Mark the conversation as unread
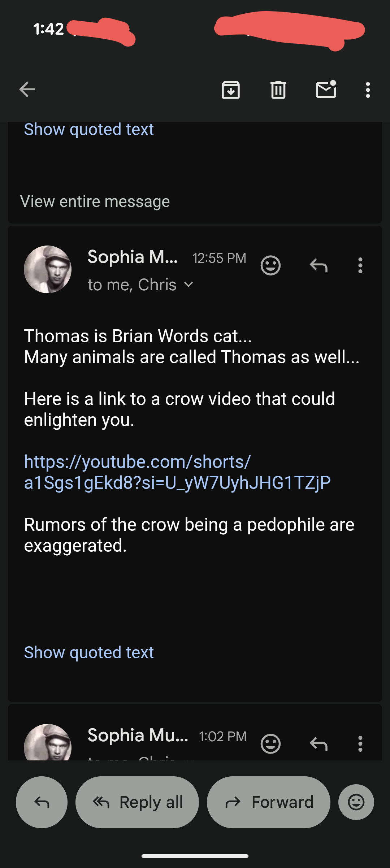This screenshot has width=390, height=868. tap(326, 90)
